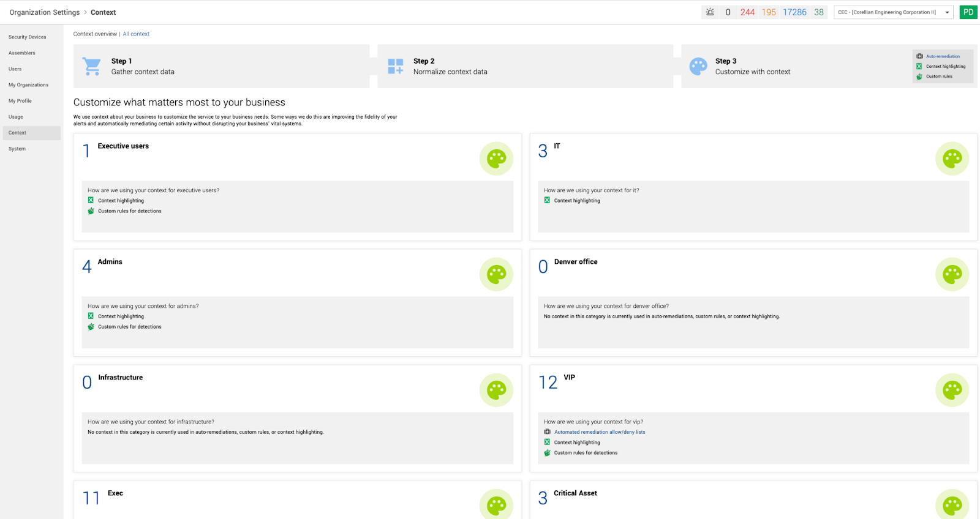Click the Step 3 palette icon
Screen dimensions: 980x519
[x=698, y=66]
